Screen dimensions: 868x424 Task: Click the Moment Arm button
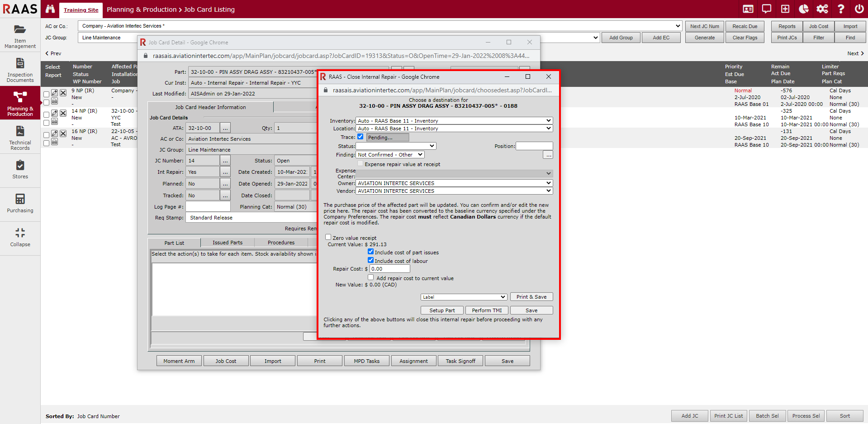coord(179,361)
